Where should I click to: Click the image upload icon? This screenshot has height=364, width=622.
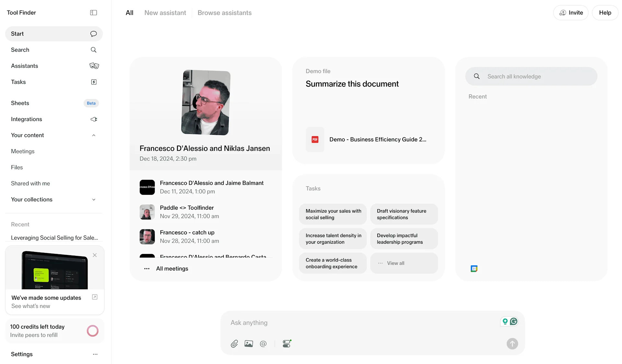pyautogui.click(x=248, y=344)
